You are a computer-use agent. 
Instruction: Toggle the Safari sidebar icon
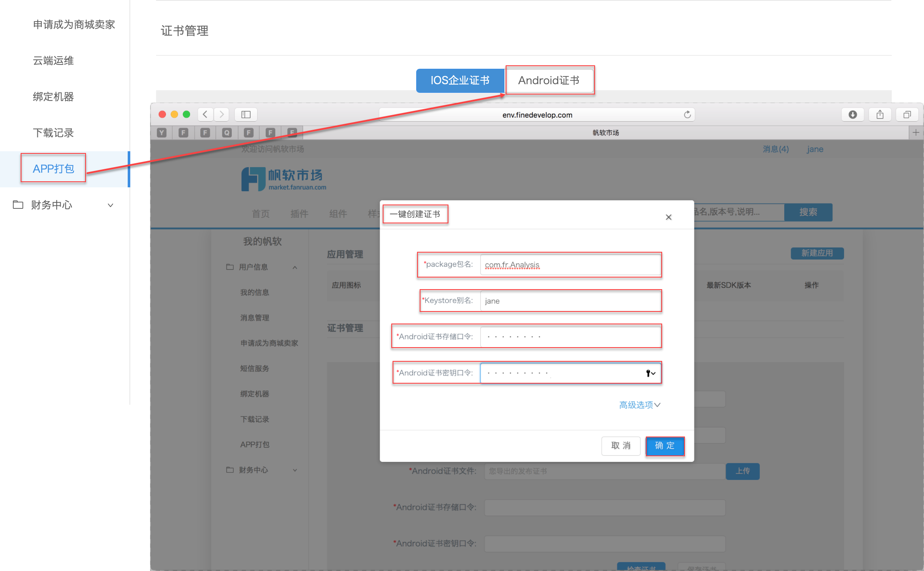[x=246, y=114]
